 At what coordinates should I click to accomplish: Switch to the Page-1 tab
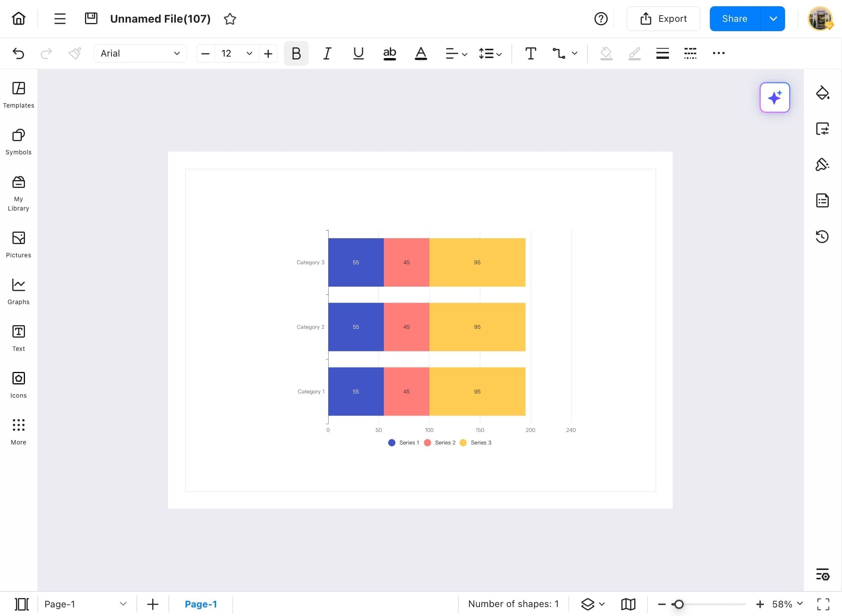point(201,604)
